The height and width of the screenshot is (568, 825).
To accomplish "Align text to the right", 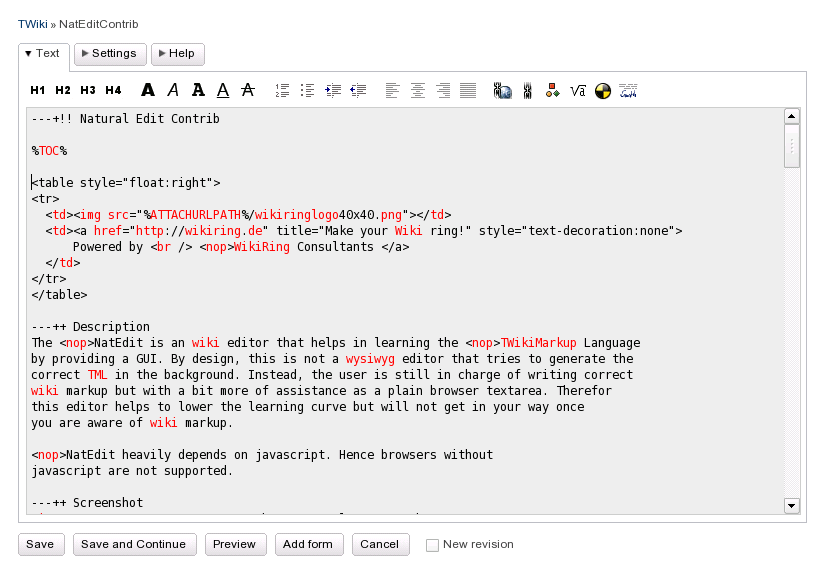I will pos(443,90).
